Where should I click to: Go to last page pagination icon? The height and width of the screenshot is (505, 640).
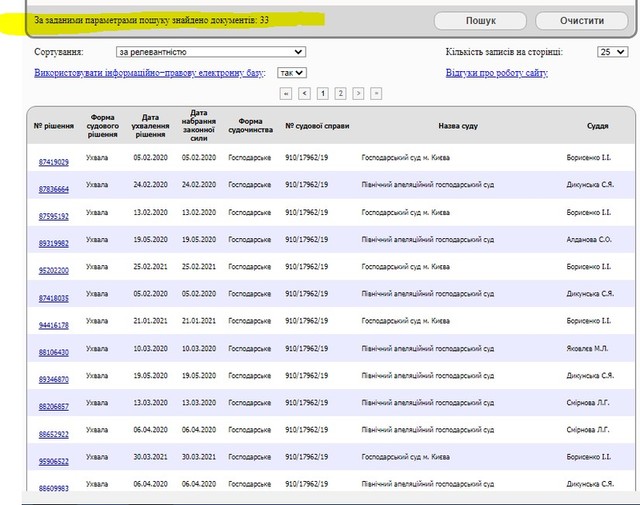[x=376, y=94]
